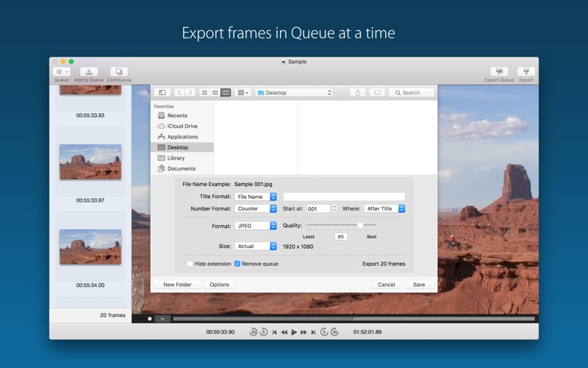Enable the Hide extension checkbox
This screenshot has width=588, height=368.
pyautogui.click(x=190, y=263)
